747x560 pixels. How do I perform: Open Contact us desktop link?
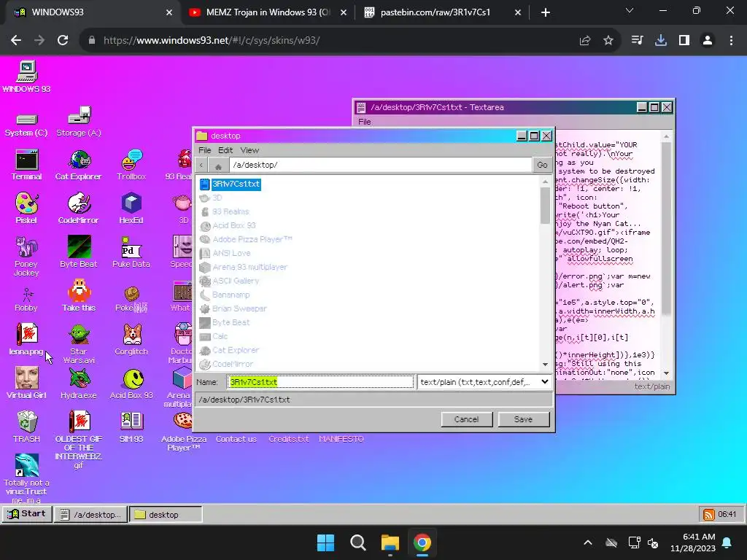click(236, 438)
